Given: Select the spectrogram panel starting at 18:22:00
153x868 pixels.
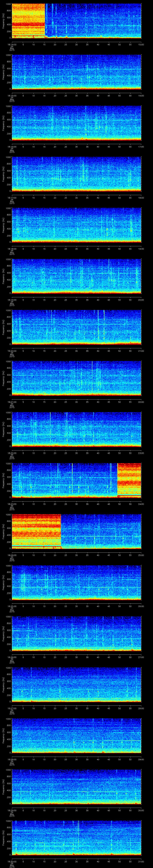Looking at the screenshot, I should click(x=76, y=429).
